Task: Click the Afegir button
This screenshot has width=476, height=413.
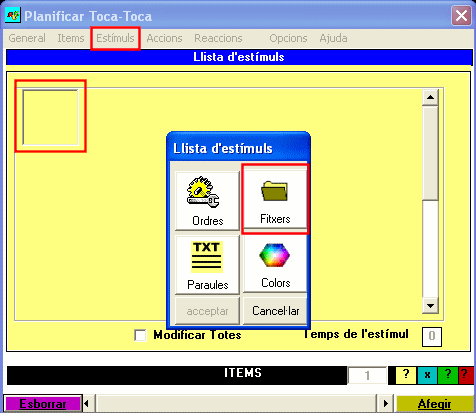Action: point(434,404)
